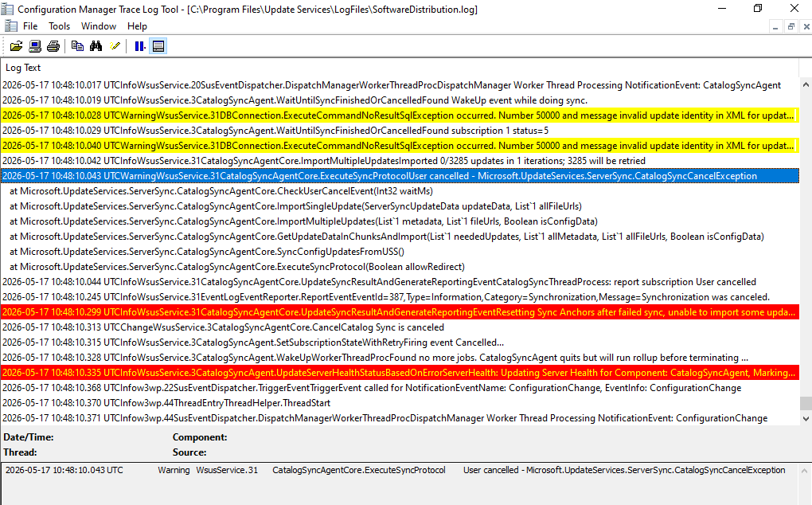Click the Thread label in details
This screenshot has width=812, height=505.
tap(20, 452)
